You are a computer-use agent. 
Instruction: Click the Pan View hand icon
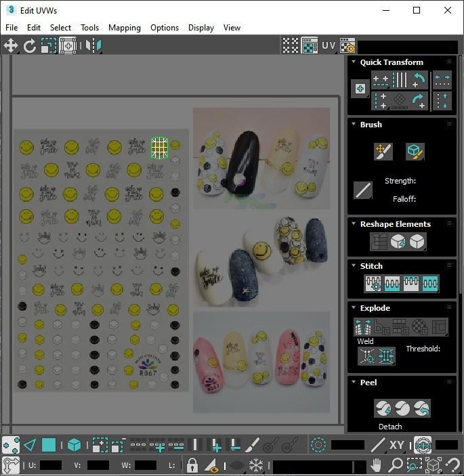point(376,464)
